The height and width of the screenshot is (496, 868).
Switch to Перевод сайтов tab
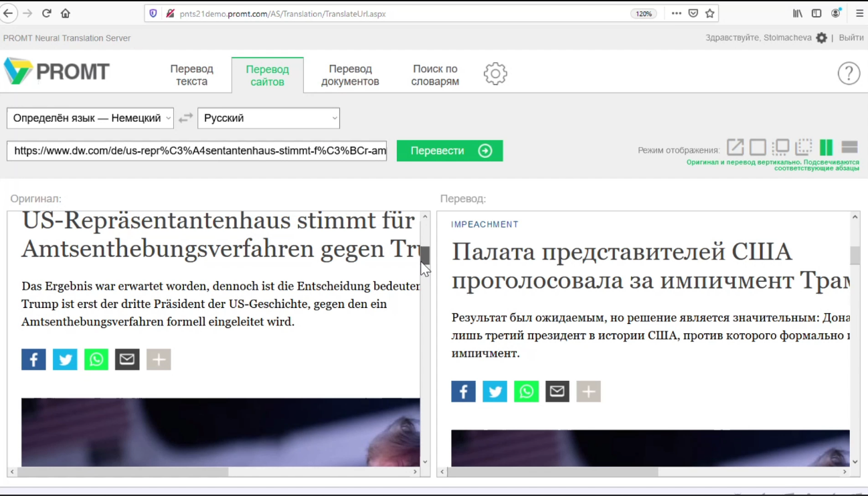click(x=268, y=75)
